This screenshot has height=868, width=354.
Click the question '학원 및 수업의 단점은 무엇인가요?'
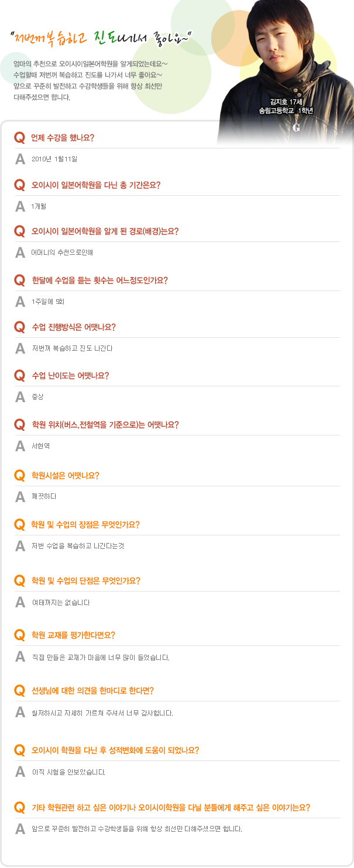click(86, 580)
